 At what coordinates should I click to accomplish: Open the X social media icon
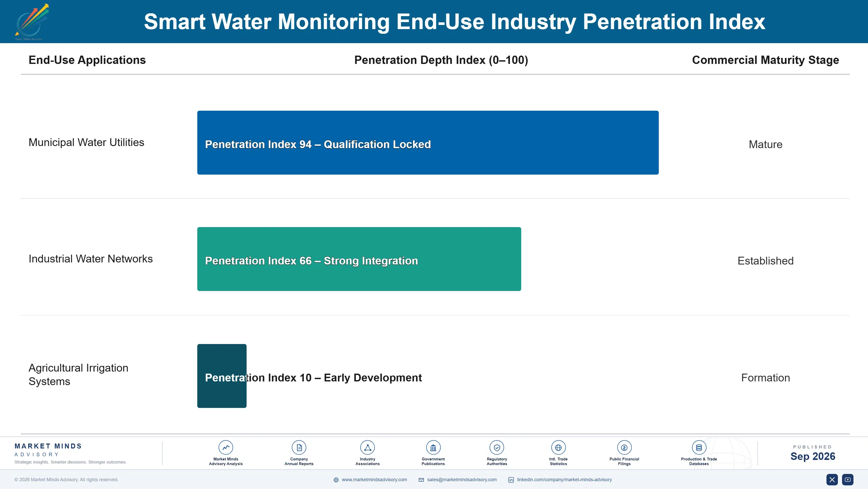tap(832, 480)
